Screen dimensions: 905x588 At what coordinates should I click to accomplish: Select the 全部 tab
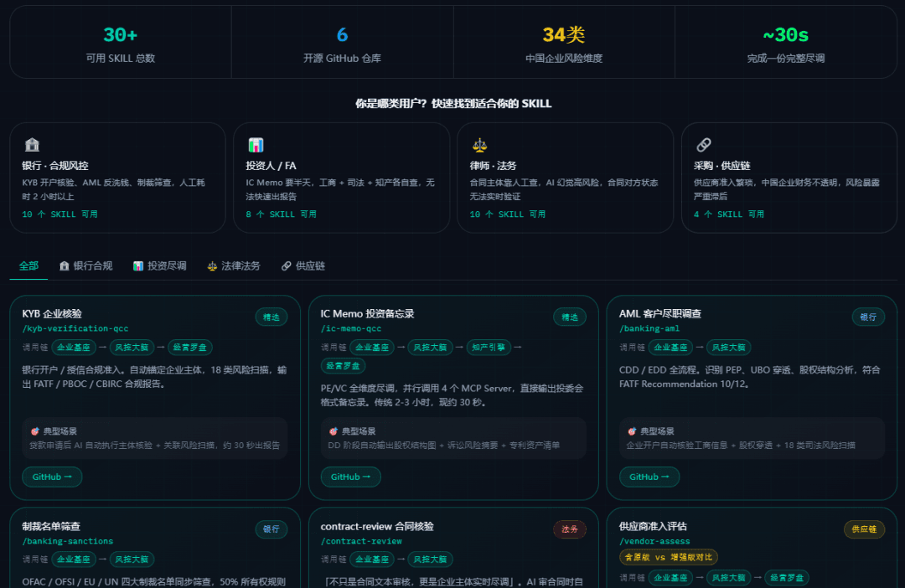tap(28, 266)
